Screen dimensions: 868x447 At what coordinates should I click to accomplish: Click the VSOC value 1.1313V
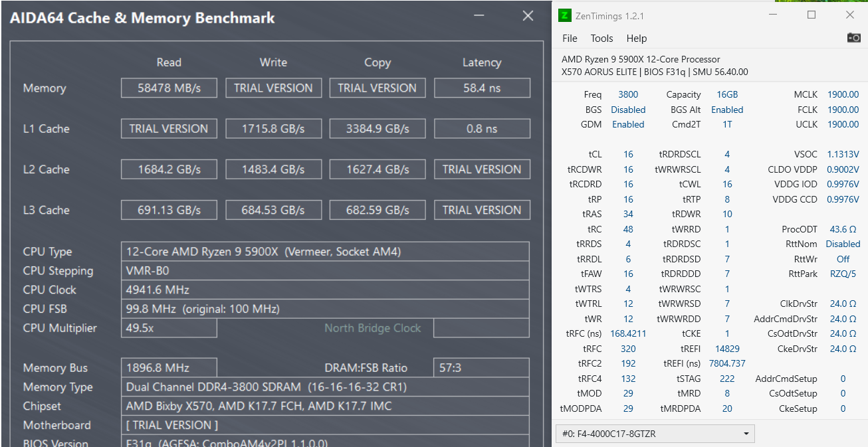843,154
